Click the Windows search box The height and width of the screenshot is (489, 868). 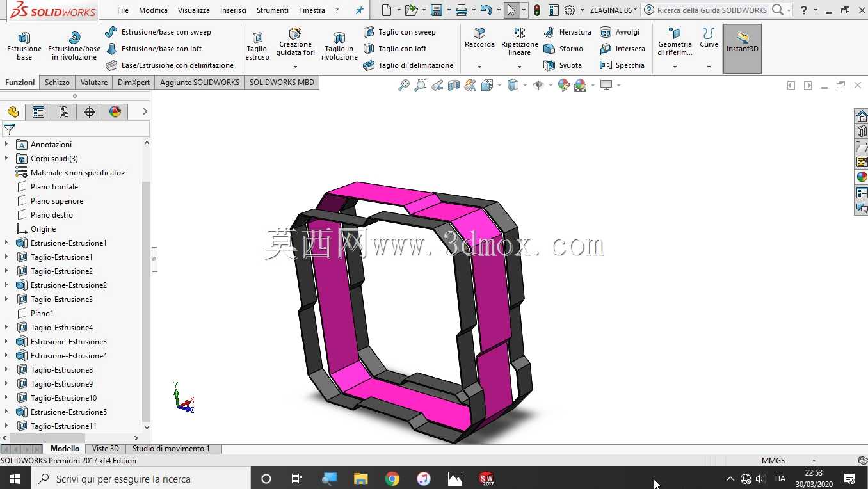pyautogui.click(x=140, y=479)
